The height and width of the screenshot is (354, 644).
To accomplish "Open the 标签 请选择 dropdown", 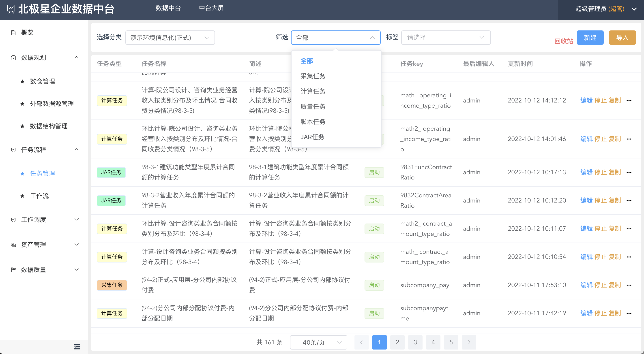I will 446,37.
